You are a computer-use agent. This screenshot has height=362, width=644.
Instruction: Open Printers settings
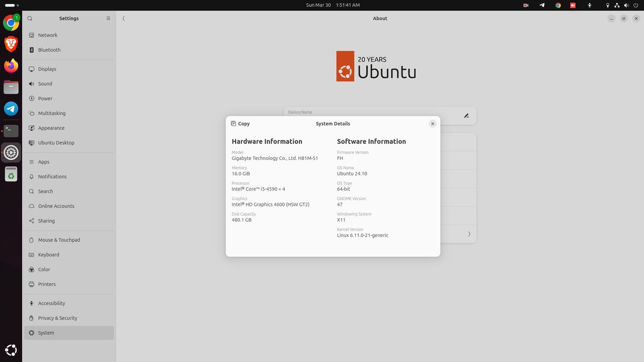tap(69, 284)
